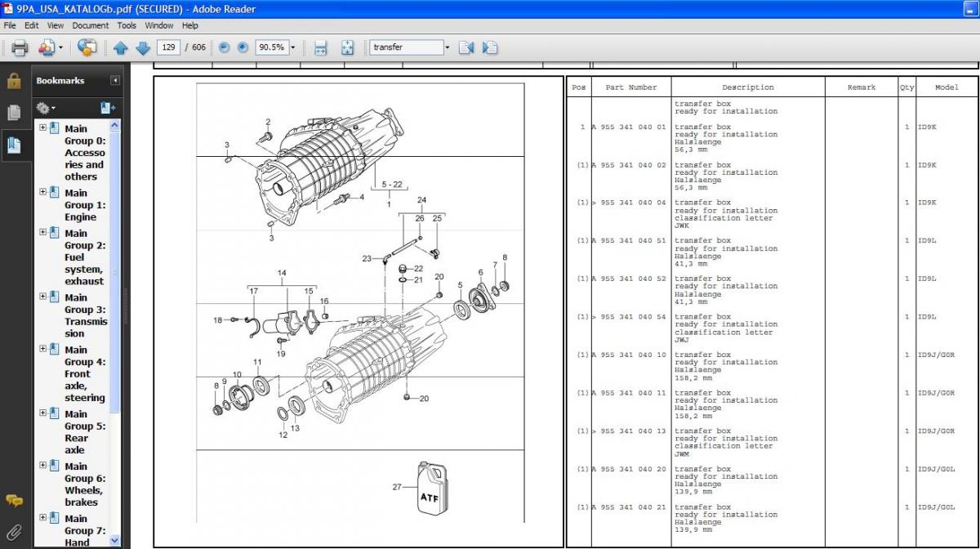This screenshot has height=549, width=980.
Task: Open the File menu
Action: tap(10, 25)
